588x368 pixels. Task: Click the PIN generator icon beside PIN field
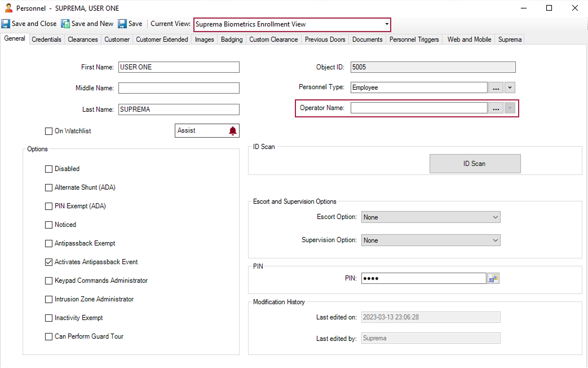click(494, 278)
